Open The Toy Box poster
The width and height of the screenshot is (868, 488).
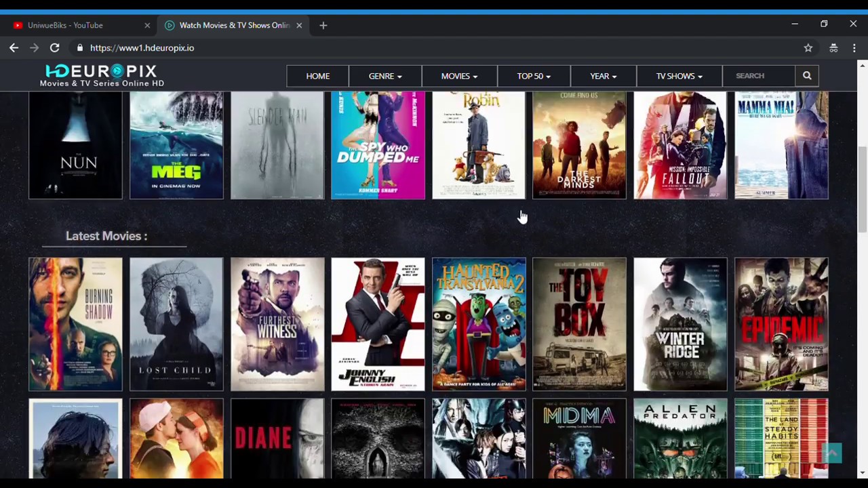579,324
